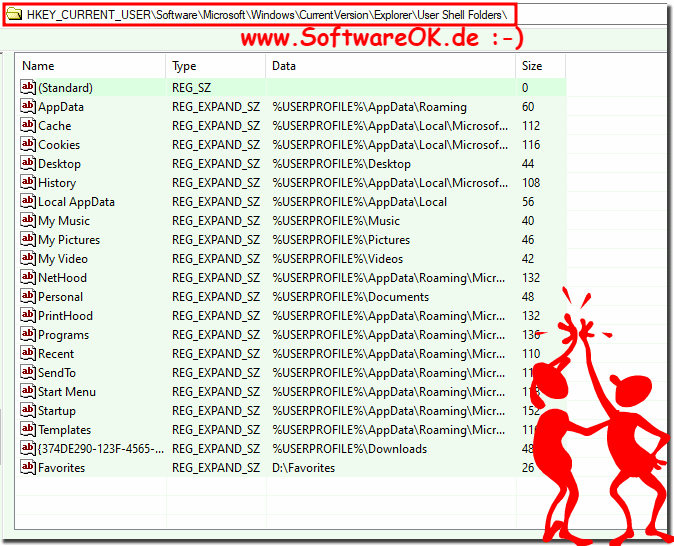Select the Start Menu value name

click(x=67, y=392)
